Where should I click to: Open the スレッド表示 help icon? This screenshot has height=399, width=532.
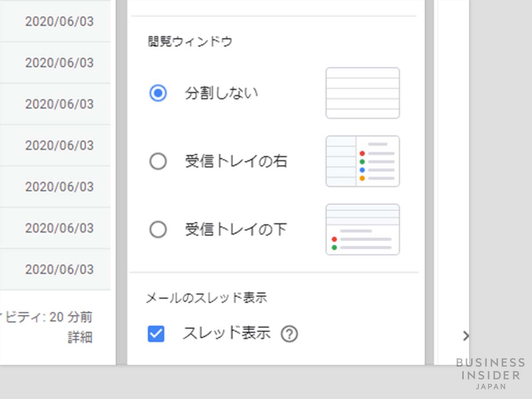click(x=289, y=333)
